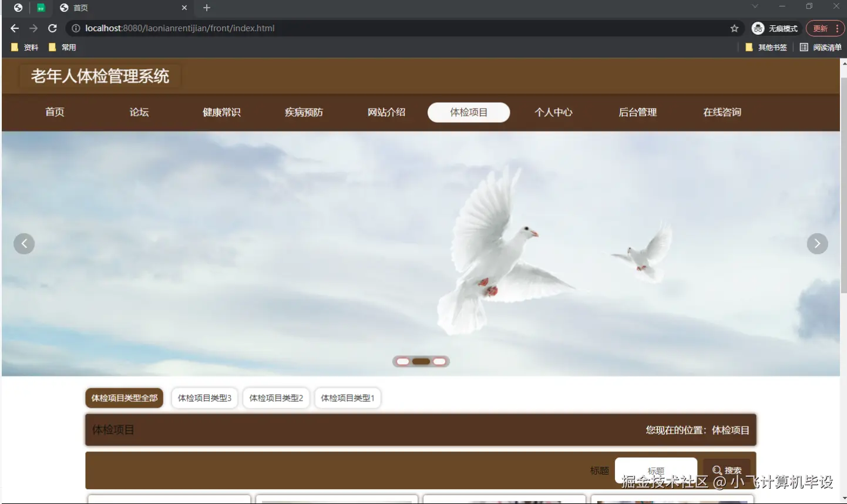Click the left carousel navigation chevron
Screen dimensions: 847x504
(24, 243)
